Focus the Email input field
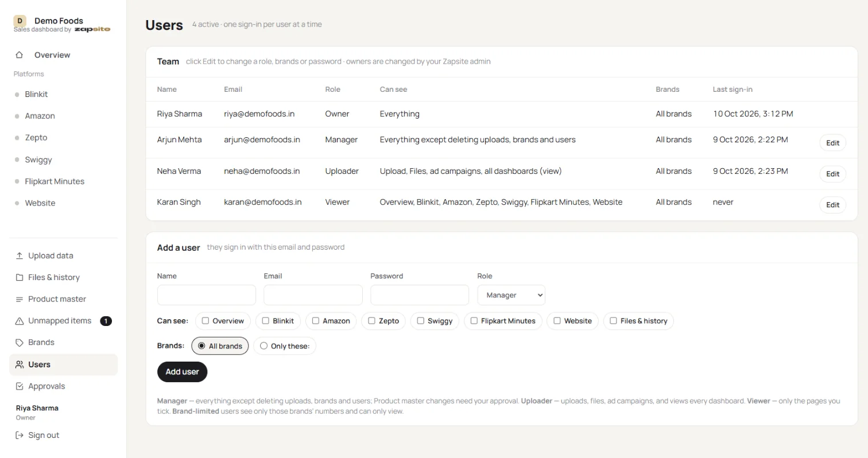Screen dimensions: 868x458 coord(313,295)
